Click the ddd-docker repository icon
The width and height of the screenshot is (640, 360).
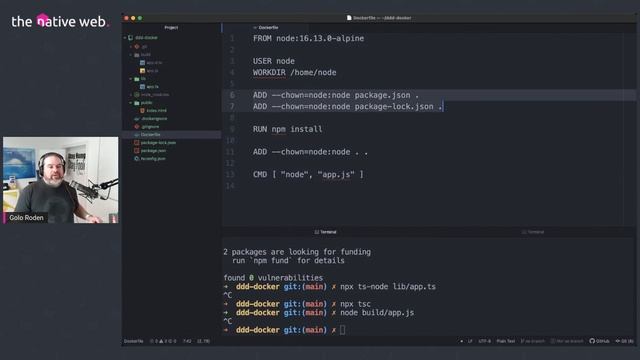pos(131,38)
